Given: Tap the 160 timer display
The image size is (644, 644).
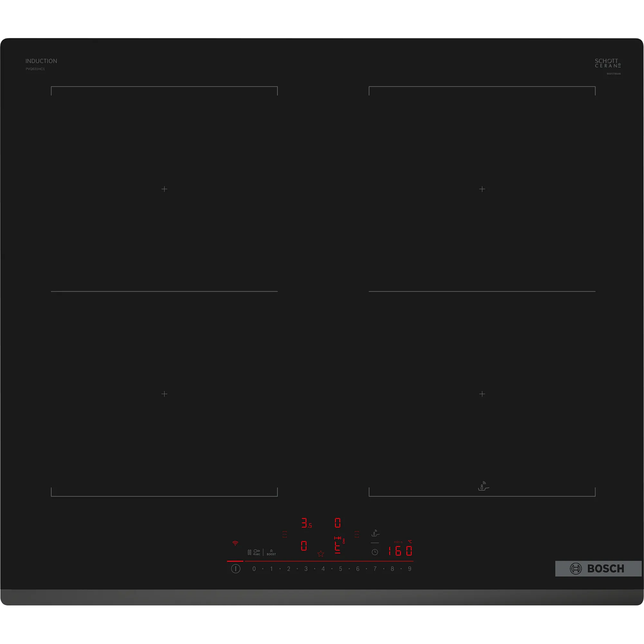Looking at the screenshot, I should (x=400, y=551).
